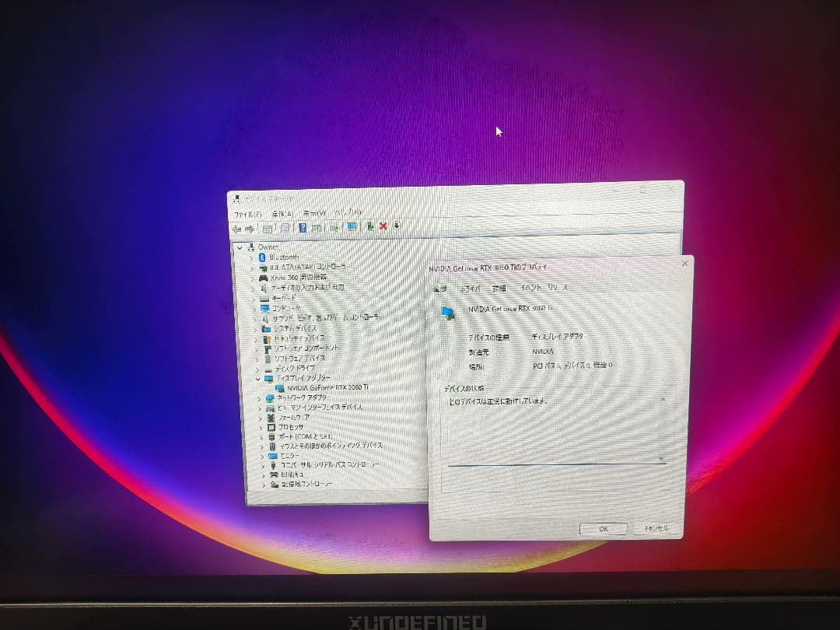Image resolution: width=840 pixels, height=630 pixels.
Task: Expand the ファームウェア category
Action: coord(261,418)
